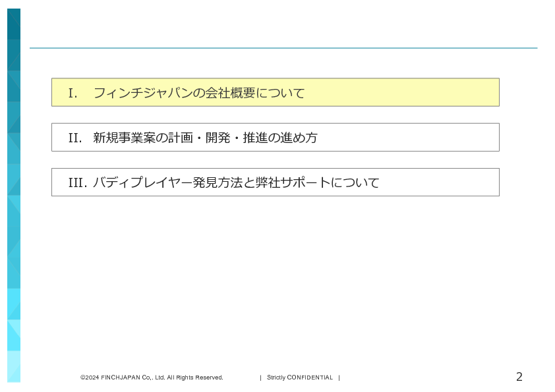Click the pipe separator after "CONFIDENTIAL"

339,378
